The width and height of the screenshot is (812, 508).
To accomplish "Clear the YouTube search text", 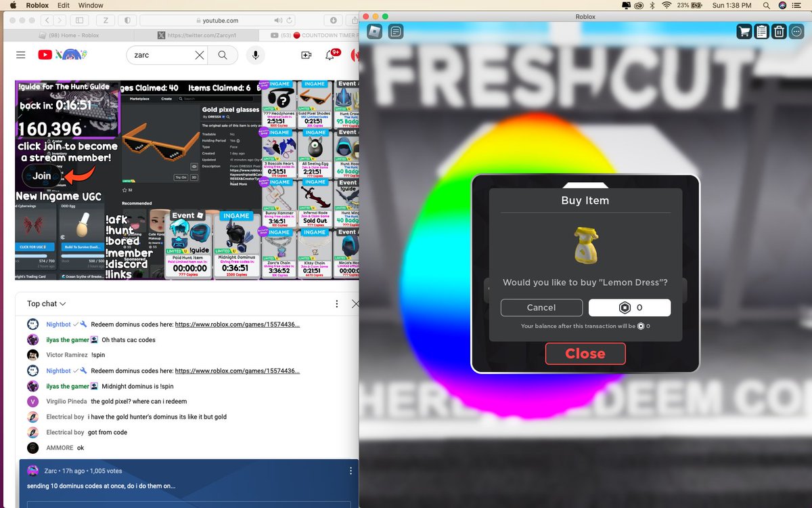I will pos(199,55).
